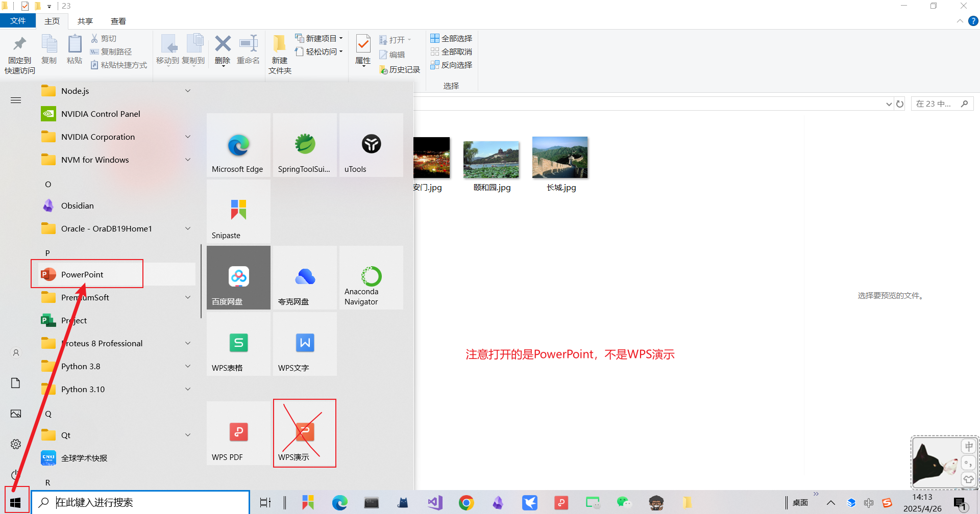Viewport: 980px width, 514px height.
Task: Open WeChat from the taskbar
Action: point(624,503)
